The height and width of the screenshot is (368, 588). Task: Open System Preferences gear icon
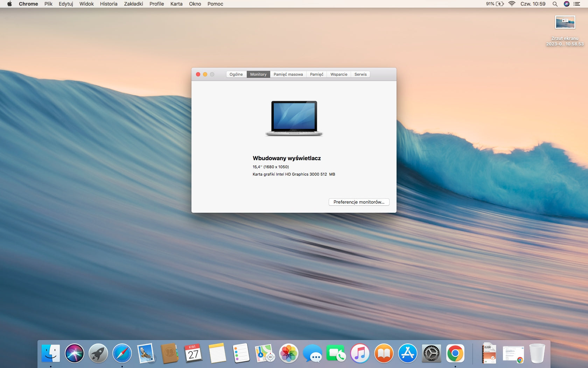432,353
